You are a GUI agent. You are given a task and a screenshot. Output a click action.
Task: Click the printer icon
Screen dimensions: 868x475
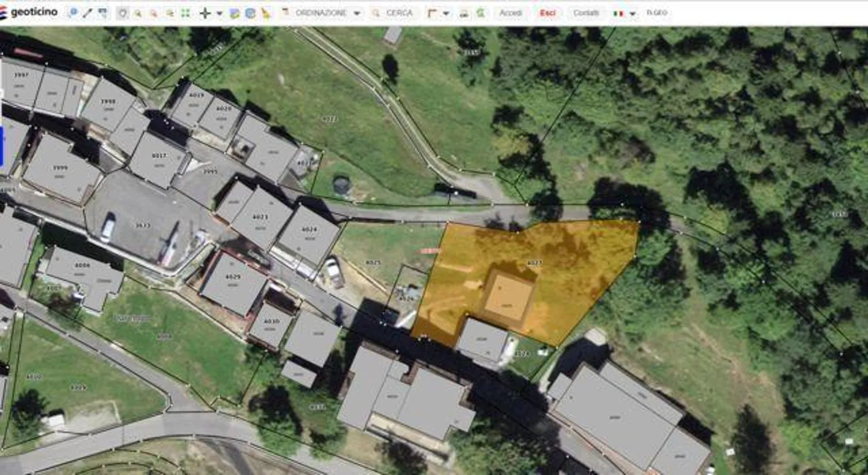[x=464, y=13]
